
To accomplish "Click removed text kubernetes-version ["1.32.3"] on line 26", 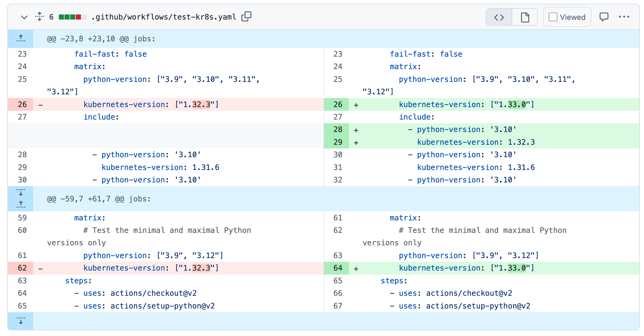I will (151, 105).
